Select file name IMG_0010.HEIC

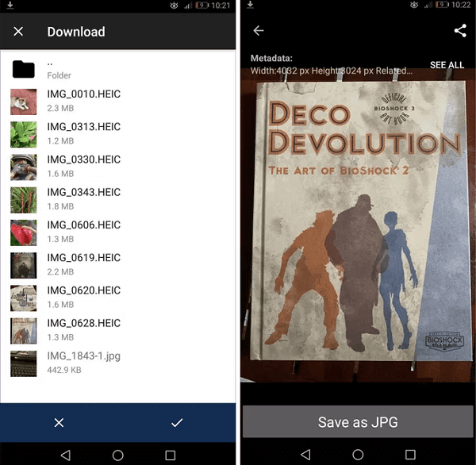tap(84, 94)
